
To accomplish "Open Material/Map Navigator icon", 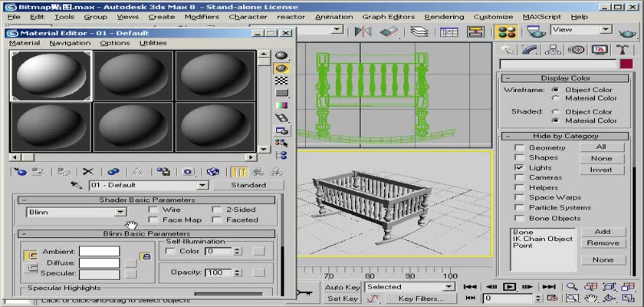I will click(x=281, y=155).
